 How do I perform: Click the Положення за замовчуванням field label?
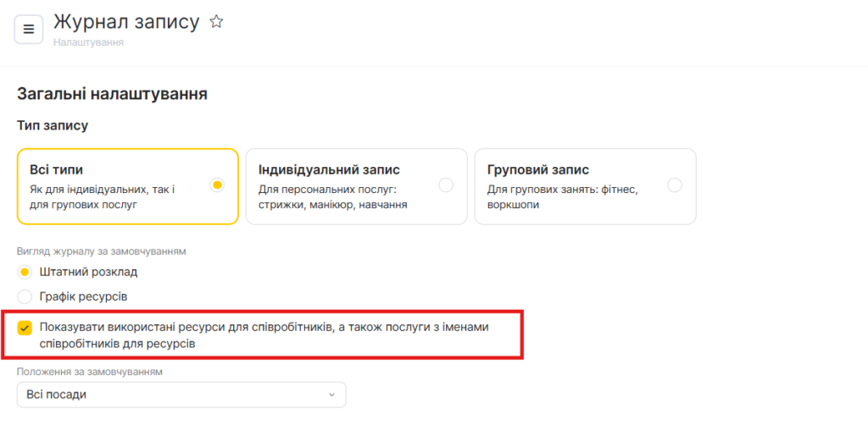pos(89,372)
